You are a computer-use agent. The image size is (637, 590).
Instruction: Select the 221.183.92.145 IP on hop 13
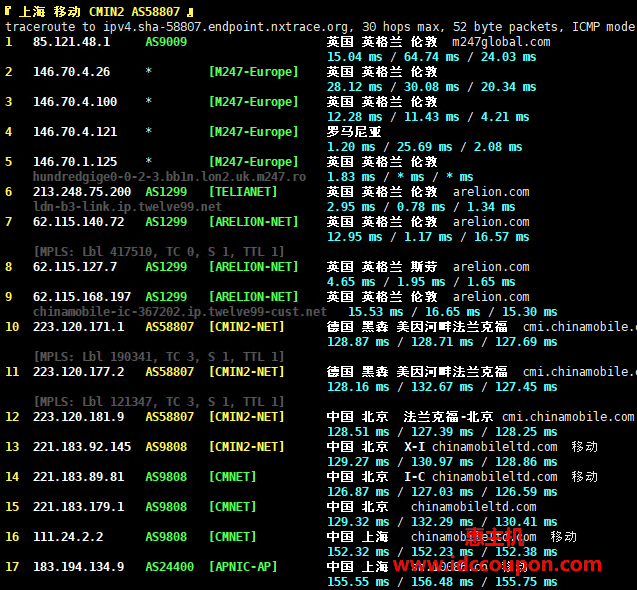pyautogui.click(x=82, y=447)
